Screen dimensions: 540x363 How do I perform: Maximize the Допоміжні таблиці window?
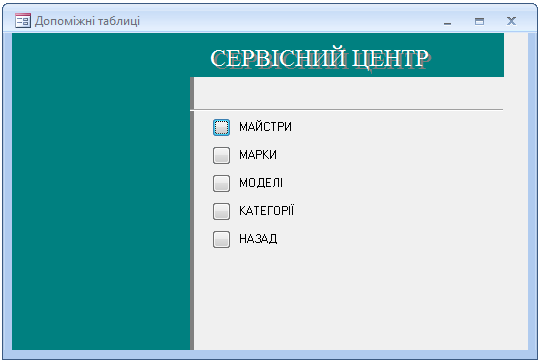479,21
